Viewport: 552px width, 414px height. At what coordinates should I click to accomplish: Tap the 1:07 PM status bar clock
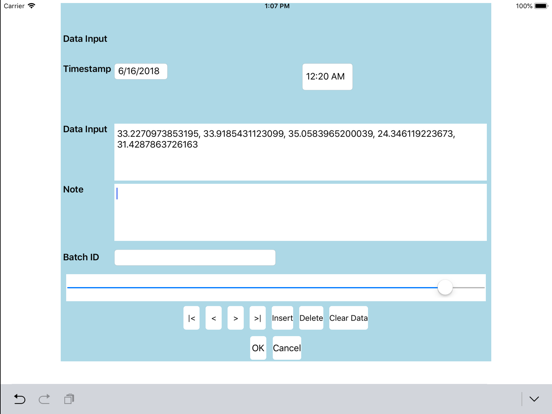point(277,6)
